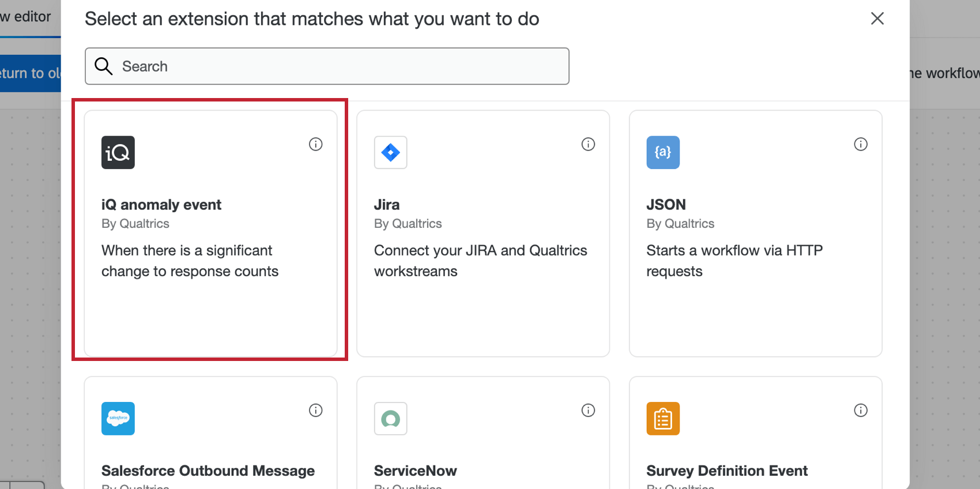This screenshot has width=980, height=489.
Task: Click the JSON curly-brace icon
Action: click(663, 152)
